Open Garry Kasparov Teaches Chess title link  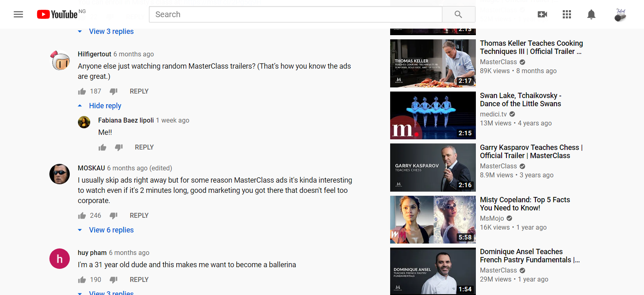pos(531,152)
